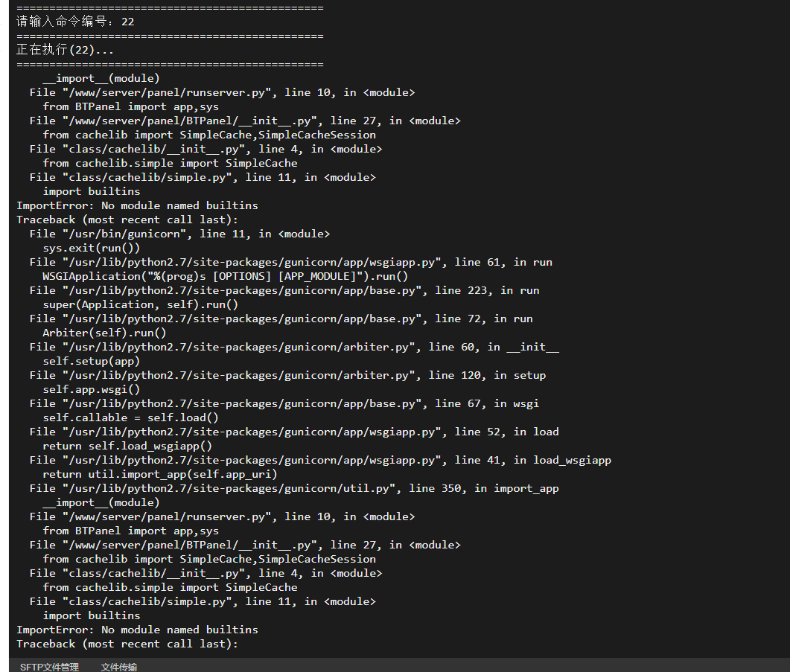Click the 请输入命令编号 prompt line
Viewport: 790px width, 672px height.
point(75,21)
